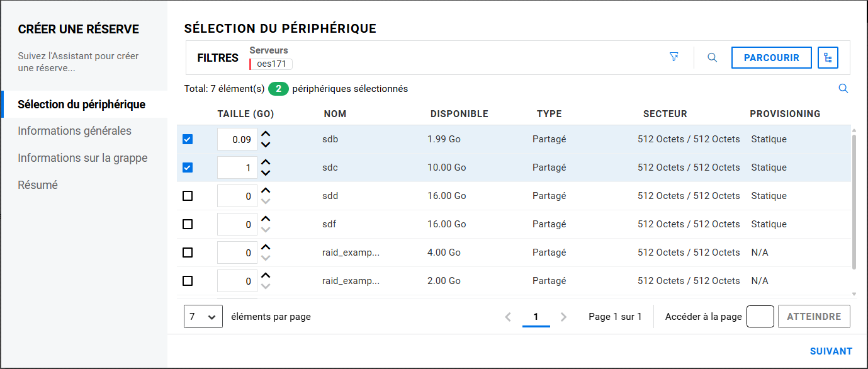The image size is (868, 369).
Task: Increase size for sdb with up arrow
Action: click(x=266, y=133)
